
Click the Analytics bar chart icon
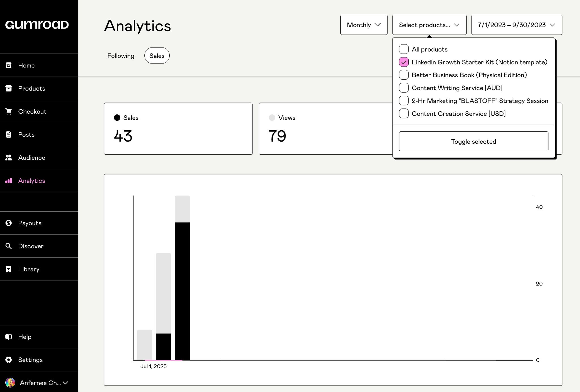9,181
